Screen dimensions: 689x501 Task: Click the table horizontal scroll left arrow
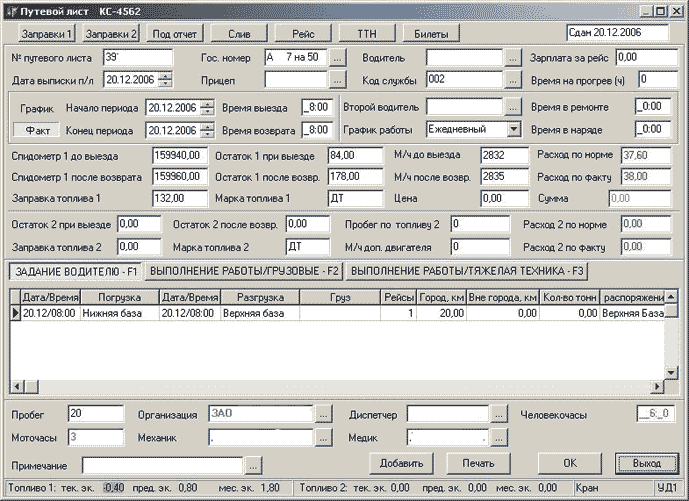point(17,387)
